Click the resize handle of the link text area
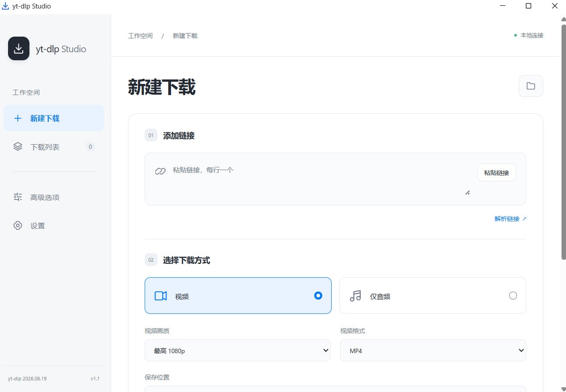Viewport: 566px width, 392px height. pos(467,192)
